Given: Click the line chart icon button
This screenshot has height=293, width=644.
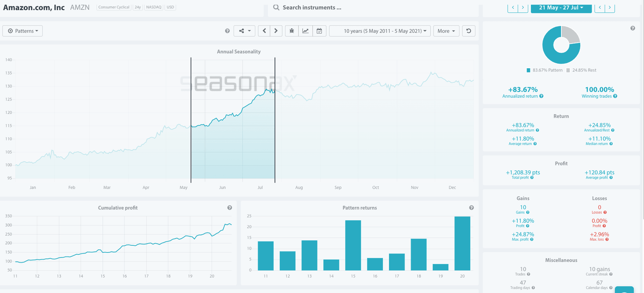Looking at the screenshot, I should (x=305, y=31).
